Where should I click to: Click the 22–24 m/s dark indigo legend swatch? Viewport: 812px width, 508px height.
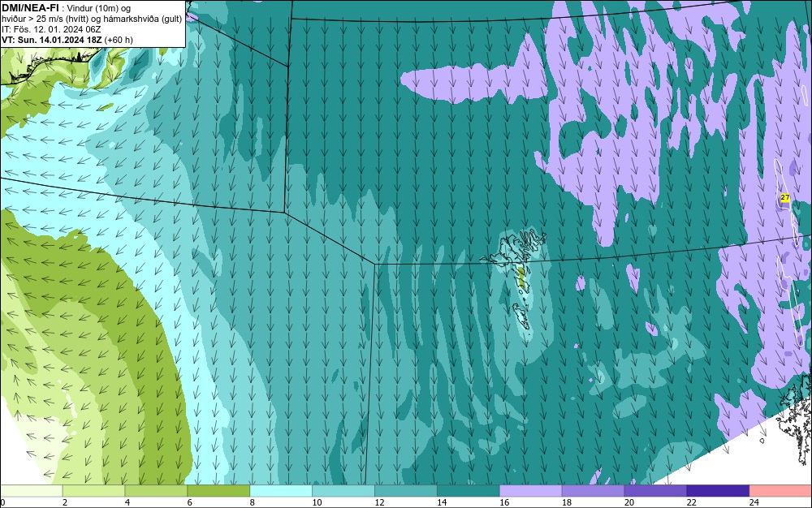coord(719,491)
